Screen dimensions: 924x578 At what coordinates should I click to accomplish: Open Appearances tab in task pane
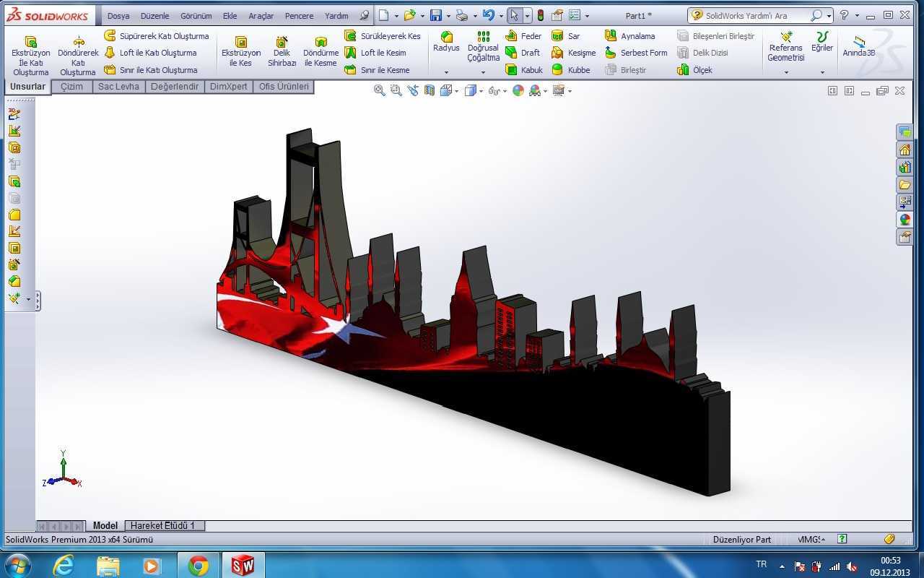pos(905,219)
